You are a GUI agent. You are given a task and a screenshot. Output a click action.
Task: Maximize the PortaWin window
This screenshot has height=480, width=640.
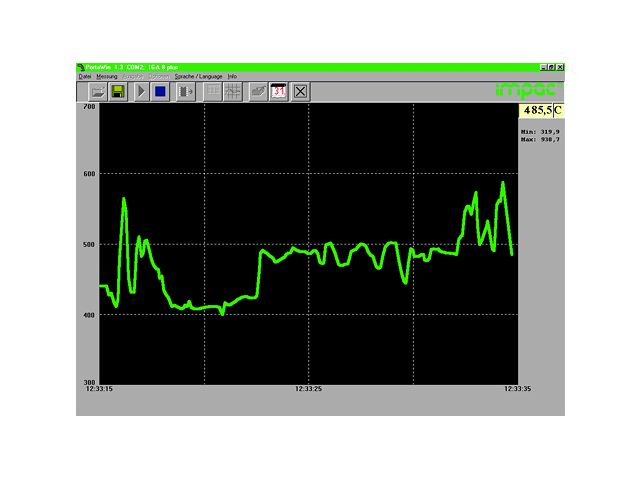pos(550,67)
